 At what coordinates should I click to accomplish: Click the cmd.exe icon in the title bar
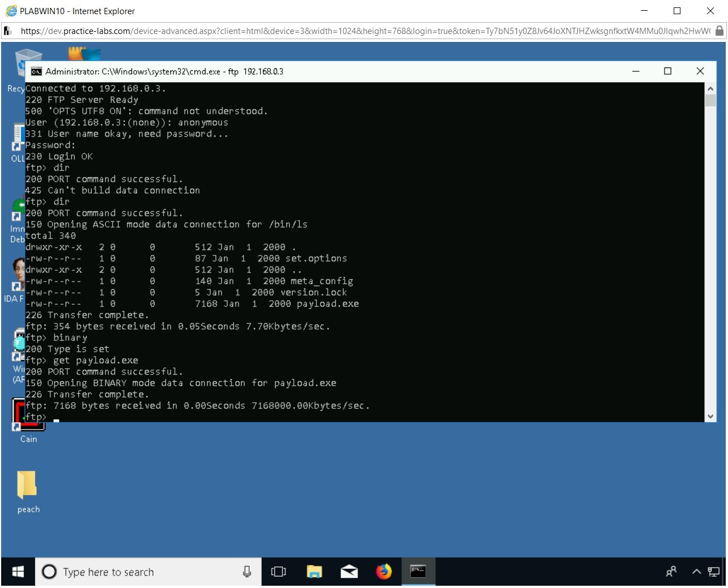[37, 71]
